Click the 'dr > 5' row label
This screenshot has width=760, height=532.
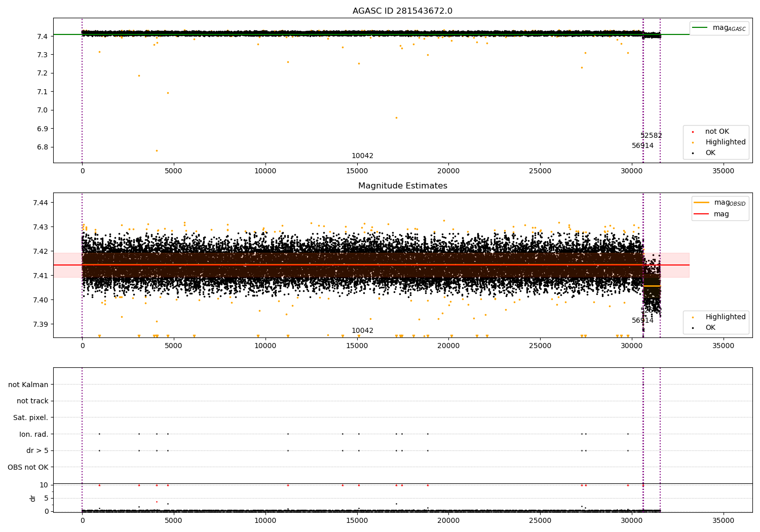click(37, 450)
